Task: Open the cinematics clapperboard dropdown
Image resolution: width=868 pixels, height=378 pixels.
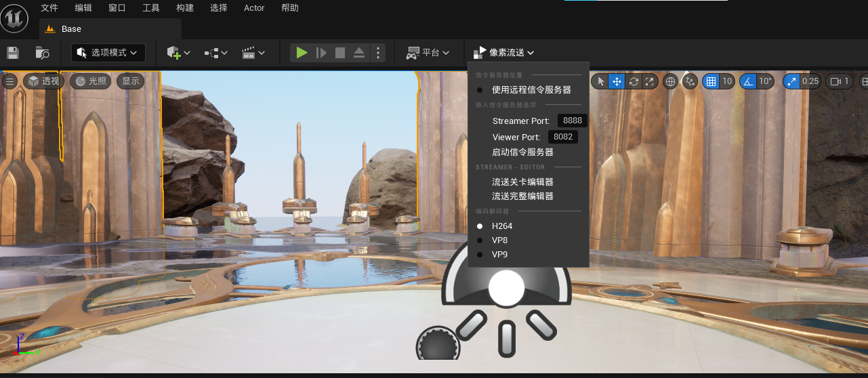Action: click(x=253, y=53)
